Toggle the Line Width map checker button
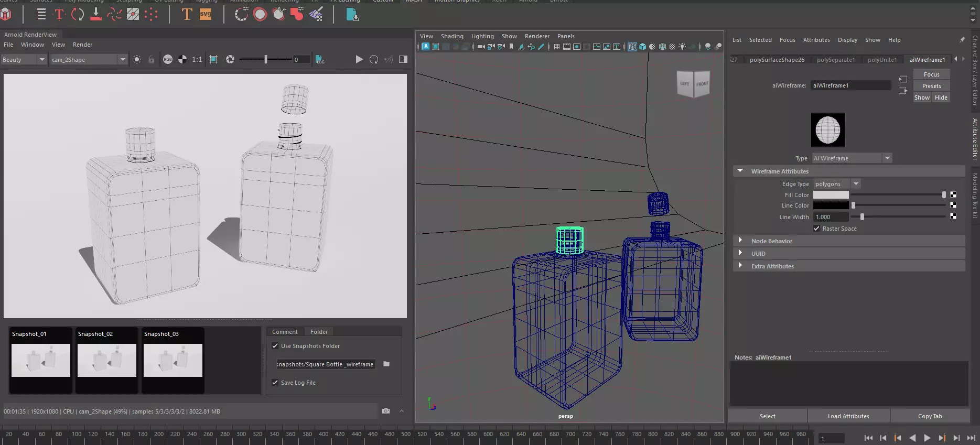 pyautogui.click(x=953, y=216)
